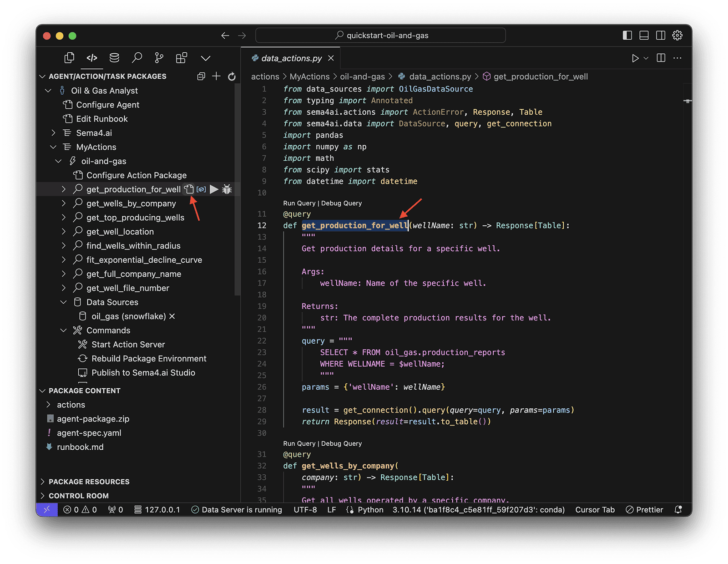The height and width of the screenshot is (564, 728).
Task: Click the Manage settings gear icon
Action: click(677, 36)
